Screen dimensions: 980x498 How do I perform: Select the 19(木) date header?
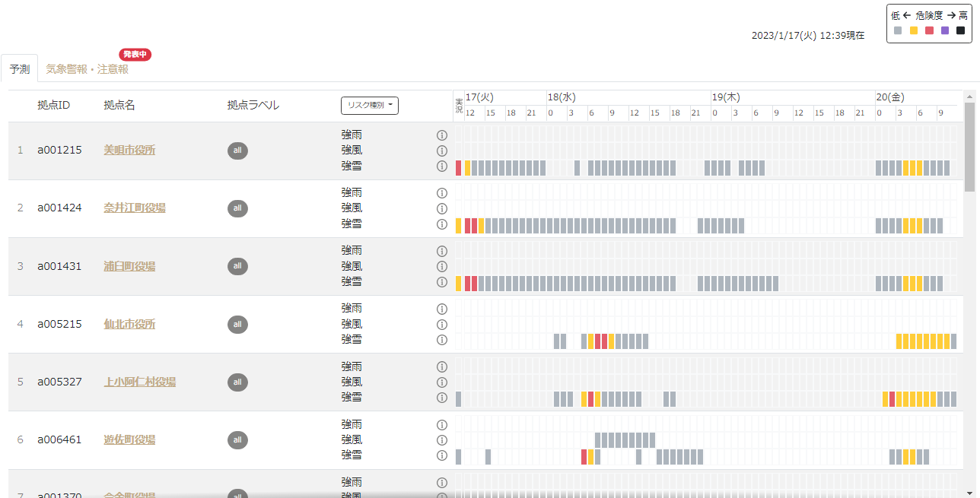726,97
